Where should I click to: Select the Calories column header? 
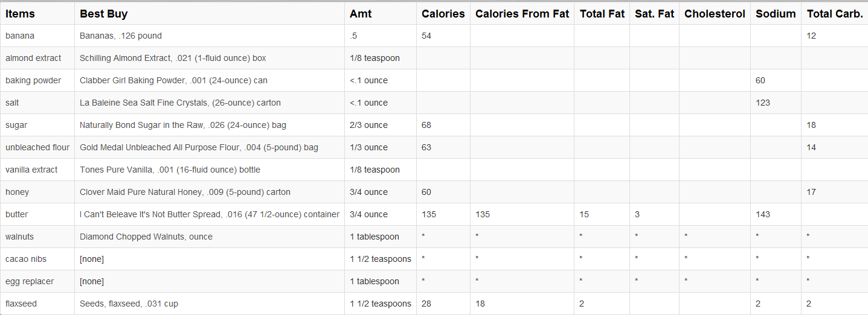(x=443, y=13)
